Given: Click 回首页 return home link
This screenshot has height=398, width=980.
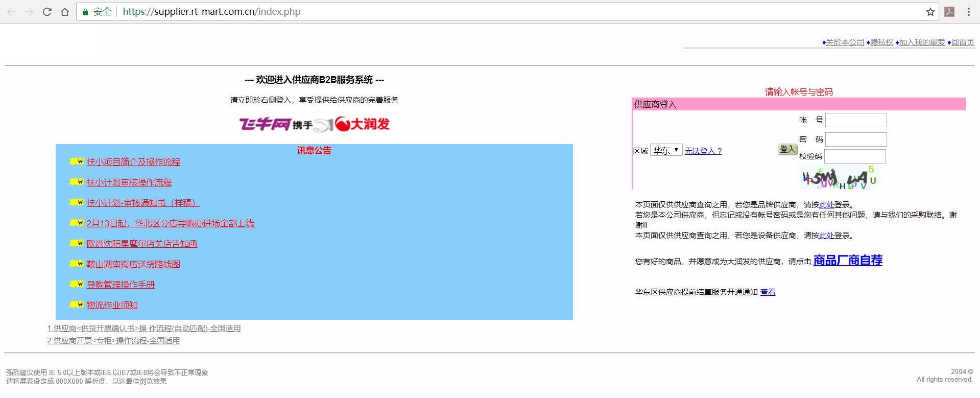Looking at the screenshot, I should pyautogui.click(x=962, y=42).
